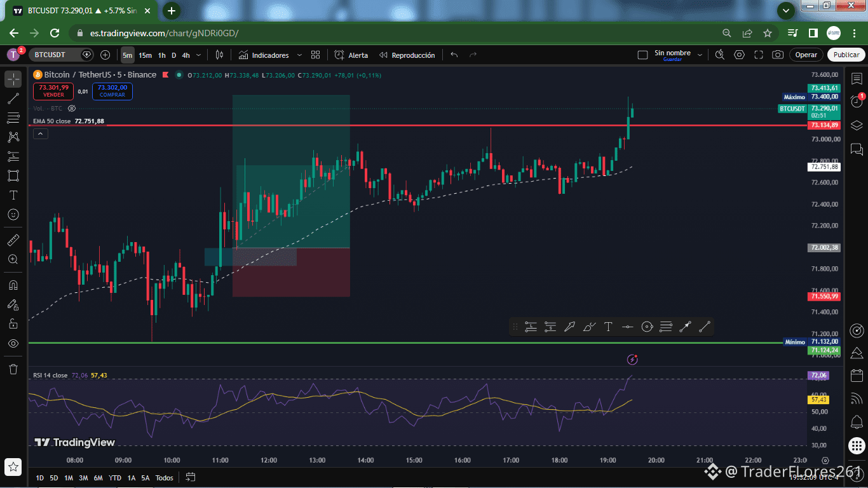Expand the Indicadores dropdown arrow
This screenshot has height=488, width=868.
coord(299,55)
